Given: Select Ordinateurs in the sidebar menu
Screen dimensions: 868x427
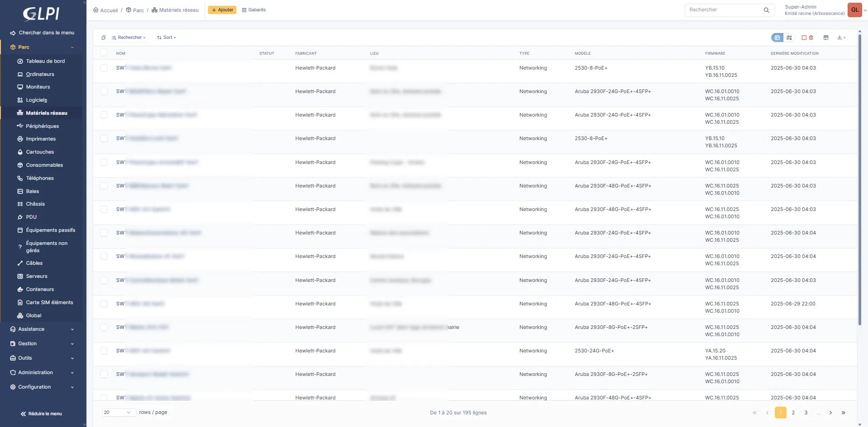Looking at the screenshot, I should (40, 74).
